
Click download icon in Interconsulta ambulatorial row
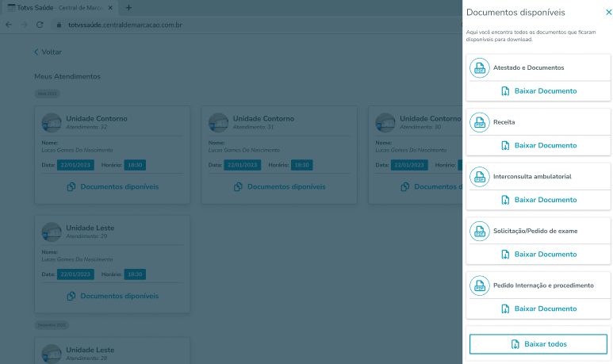tap(505, 200)
